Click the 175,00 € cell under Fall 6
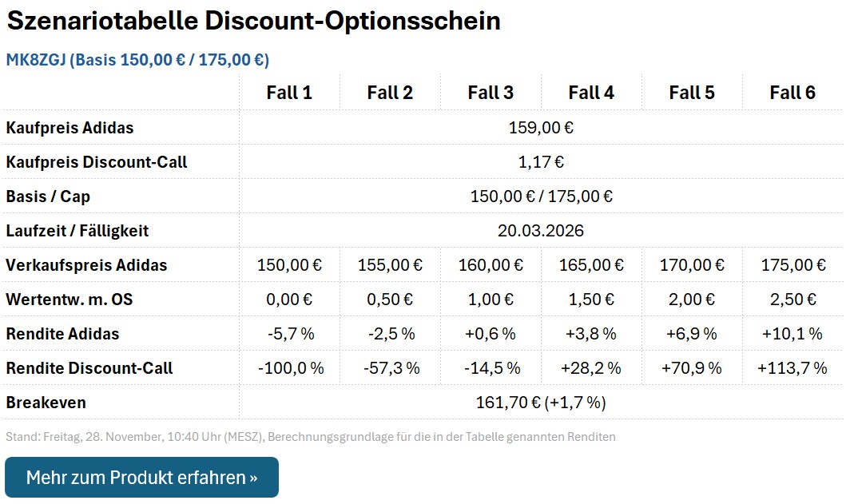Screen dimensions: 854x504 (x=794, y=264)
